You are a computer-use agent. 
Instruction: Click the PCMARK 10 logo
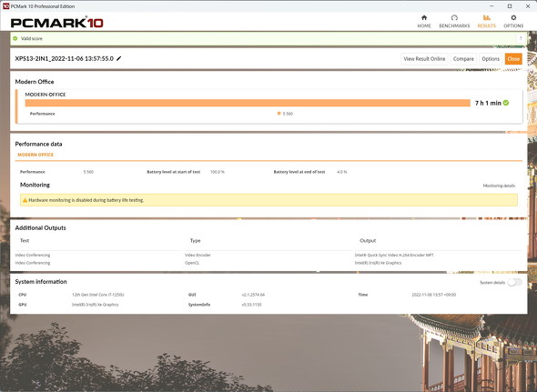[56, 23]
